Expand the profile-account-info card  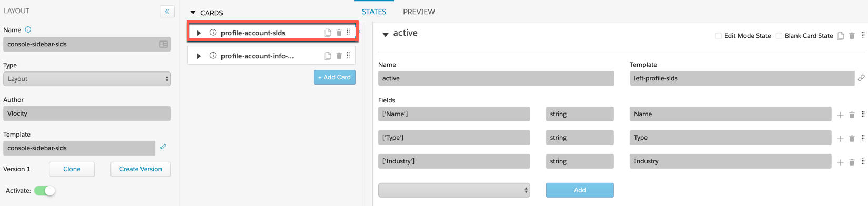199,56
